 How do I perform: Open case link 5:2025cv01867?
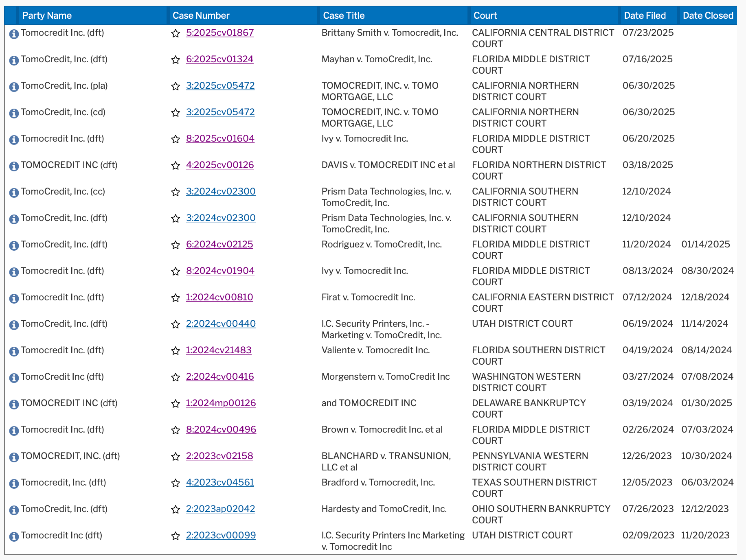click(220, 33)
